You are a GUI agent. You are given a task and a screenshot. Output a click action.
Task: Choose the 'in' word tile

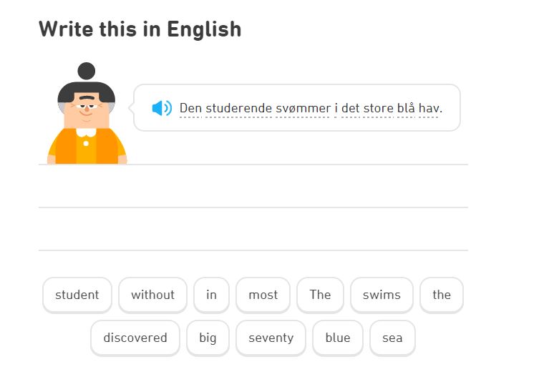click(x=211, y=295)
